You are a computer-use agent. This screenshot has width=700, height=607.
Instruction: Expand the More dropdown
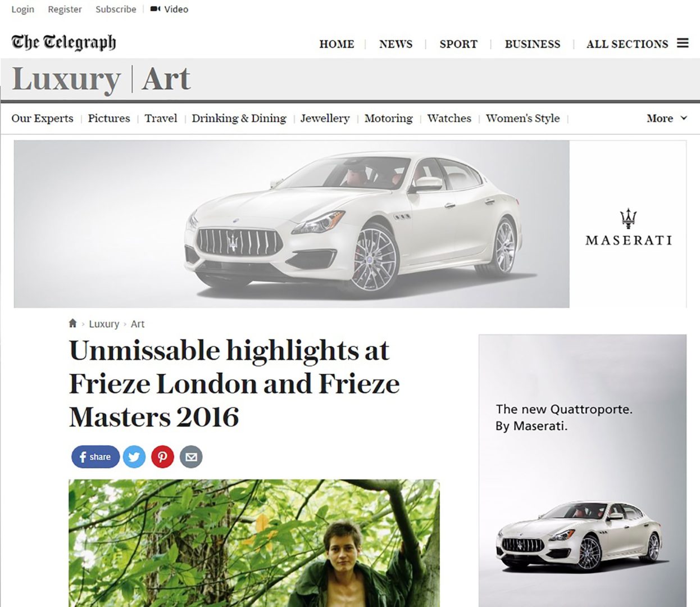tap(667, 118)
